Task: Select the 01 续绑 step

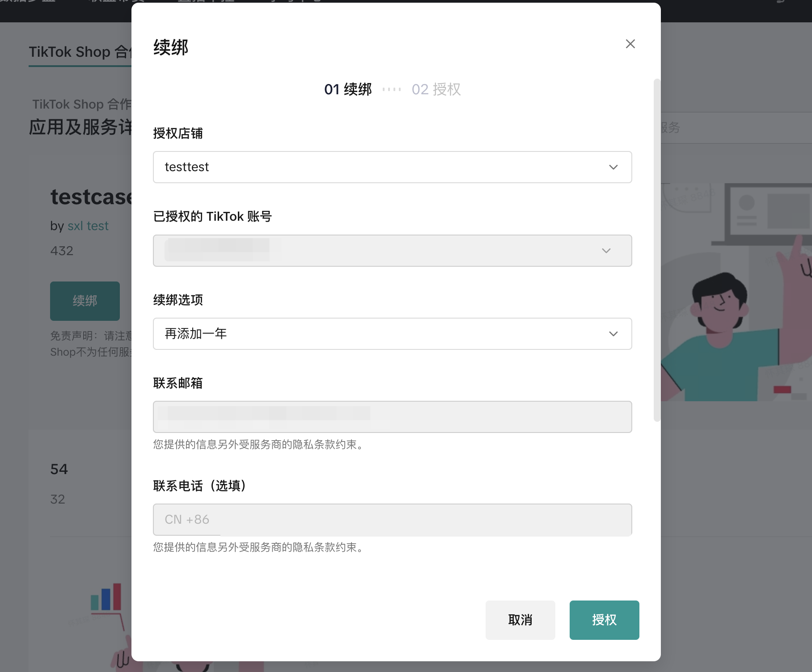Action: (348, 89)
